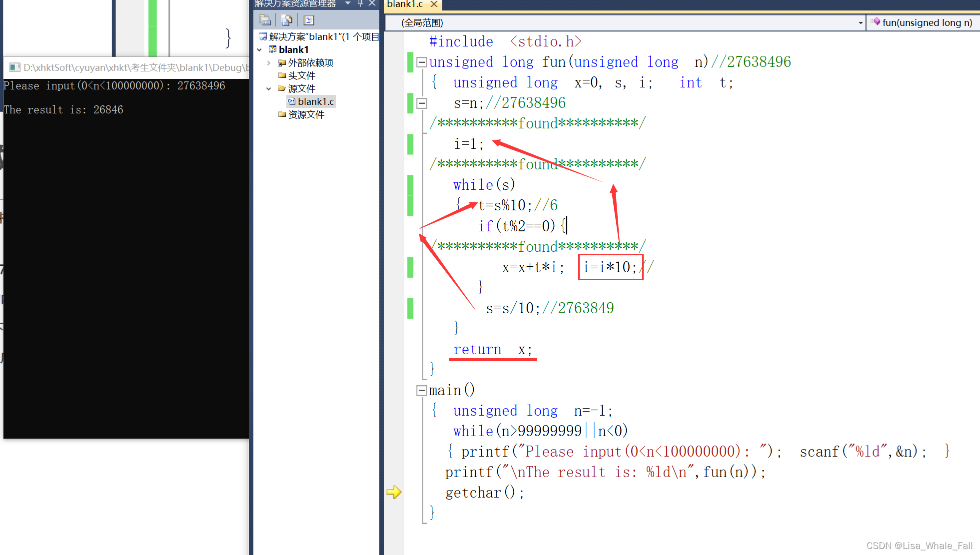Click the Properties icon in Solution Explorer toolbar
Viewport: 980px width, 555px height.
(265, 20)
